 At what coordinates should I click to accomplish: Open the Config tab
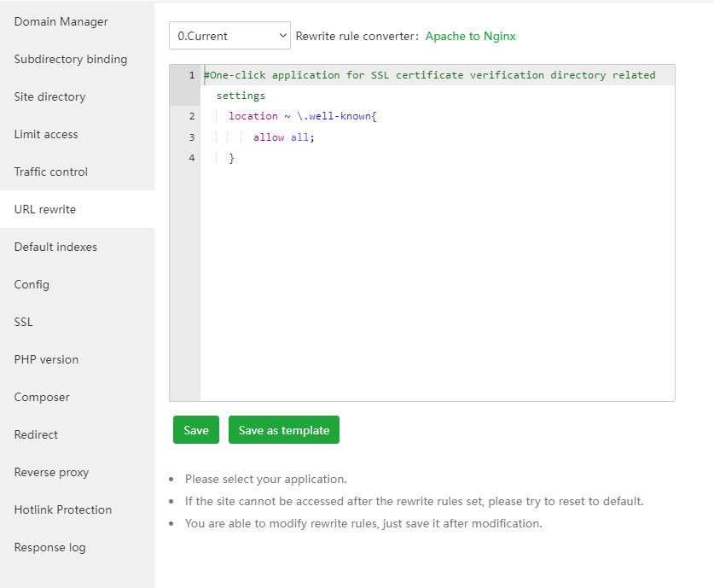tap(32, 284)
